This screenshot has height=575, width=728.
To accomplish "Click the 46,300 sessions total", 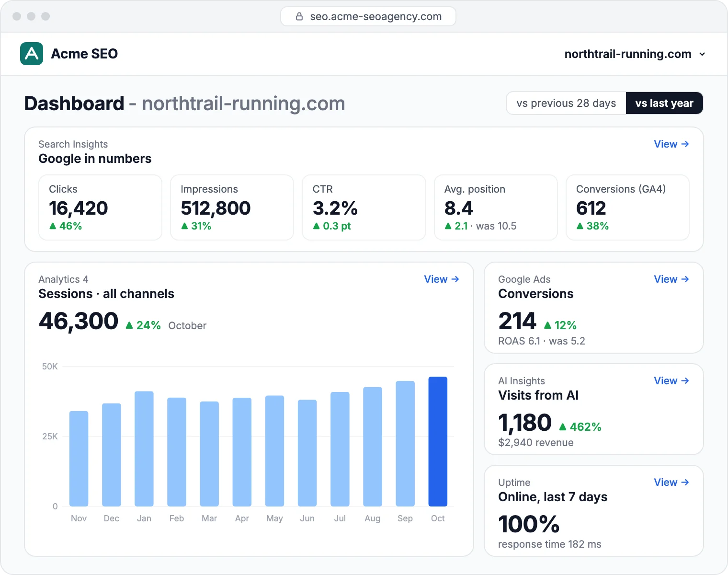I will [79, 321].
